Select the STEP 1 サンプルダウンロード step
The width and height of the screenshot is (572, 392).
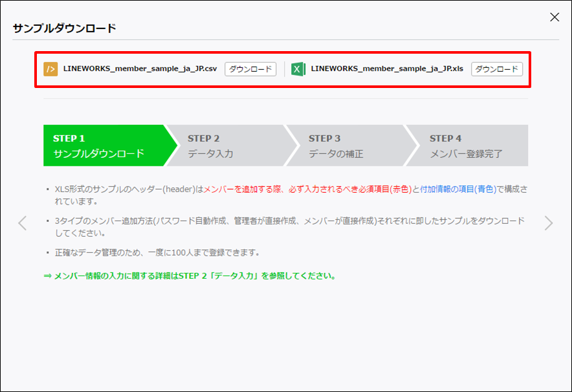click(x=104, y=146)
